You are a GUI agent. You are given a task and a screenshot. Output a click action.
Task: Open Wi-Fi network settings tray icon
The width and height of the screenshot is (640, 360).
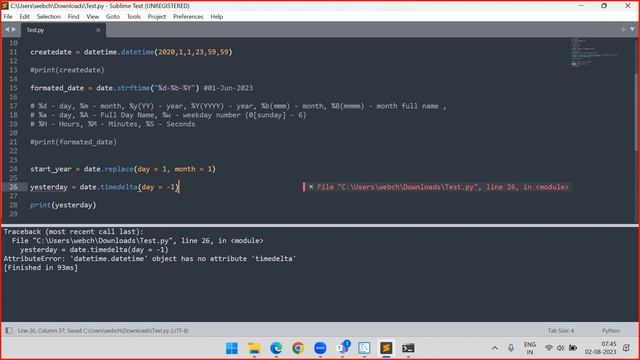(x=549, y=348)
